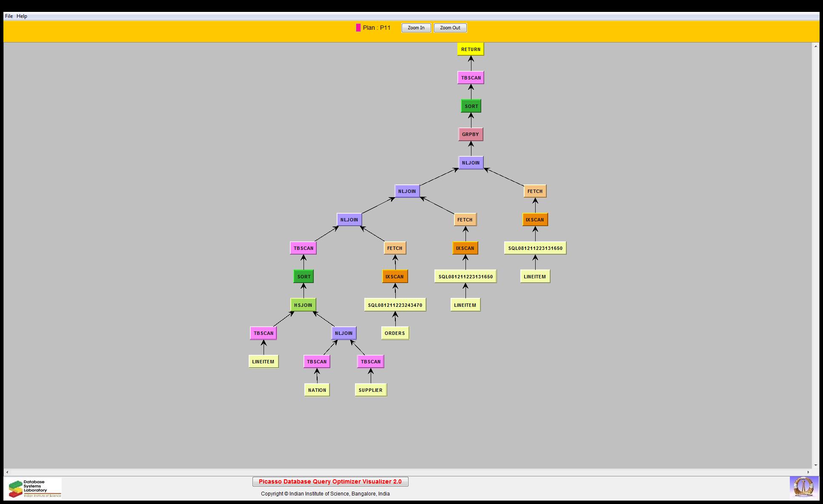Click the horizontal scrollbar right arrow

(809, 472)
